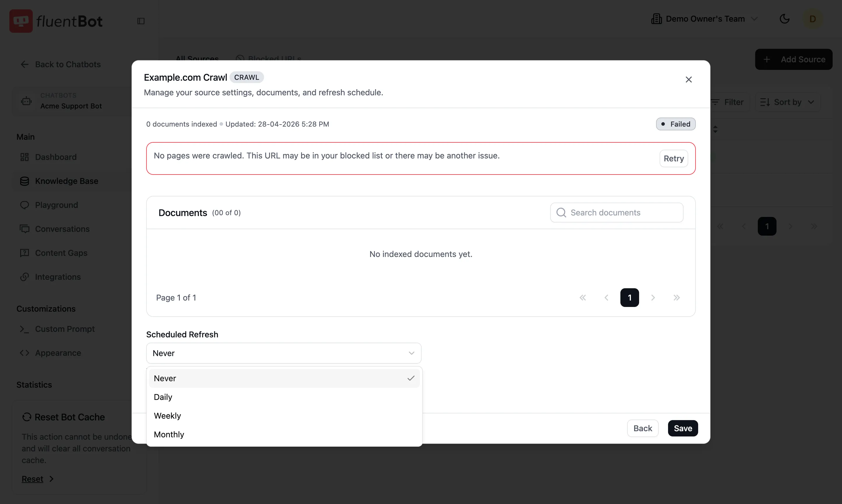This screenshot has width=842, height=504.
Task: Click the Acme Support Bot robot icon
Action: tap(26, 101)
